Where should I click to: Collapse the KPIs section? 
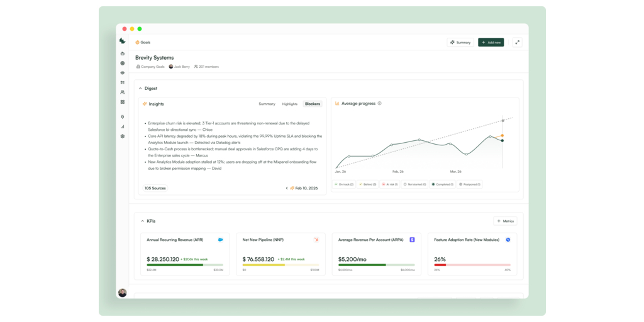point(142,221)
